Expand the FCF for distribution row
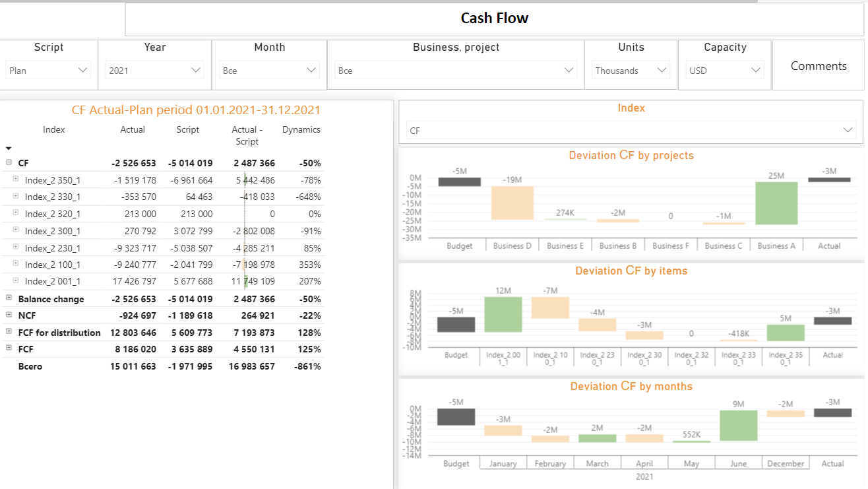Image resolution: width=868 pixels, height=489 pixels. click(x=9, y=332)
